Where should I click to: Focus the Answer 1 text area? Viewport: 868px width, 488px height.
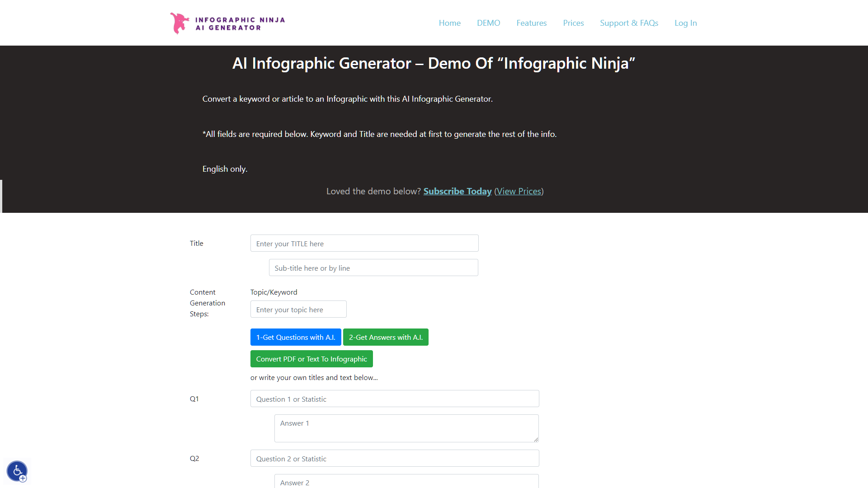coord(406,428)
